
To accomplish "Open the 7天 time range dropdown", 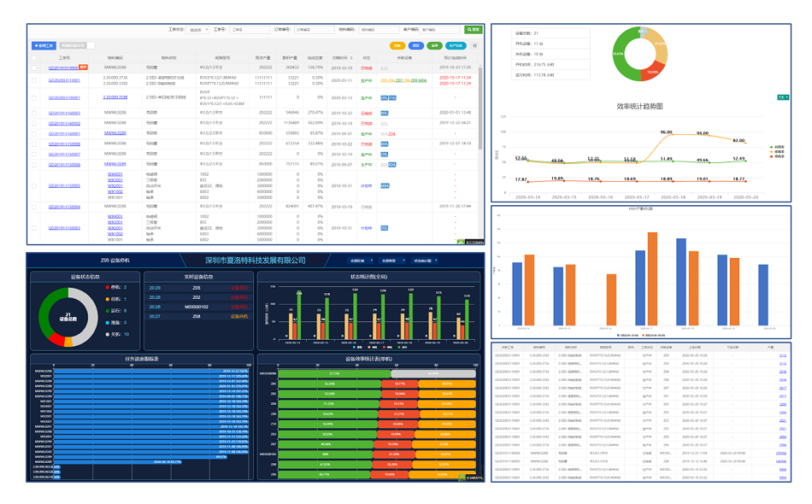I will 782,97.
